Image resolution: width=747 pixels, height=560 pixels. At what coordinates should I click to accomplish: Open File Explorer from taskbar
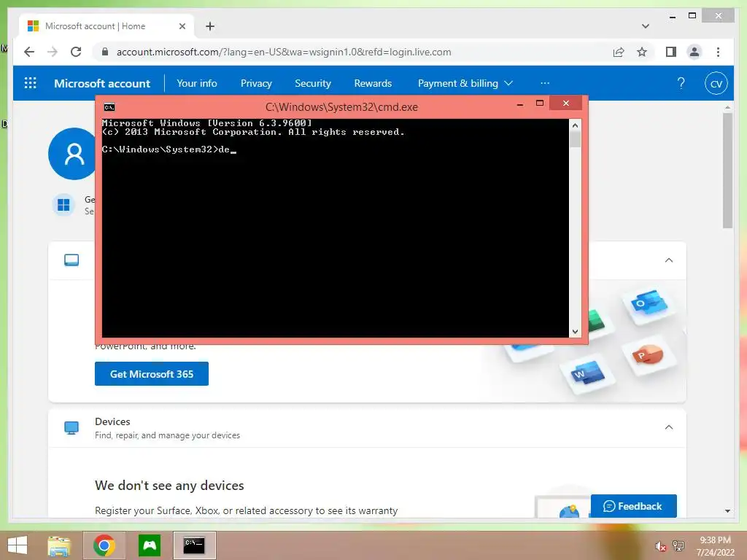click(x=59, y=545)
